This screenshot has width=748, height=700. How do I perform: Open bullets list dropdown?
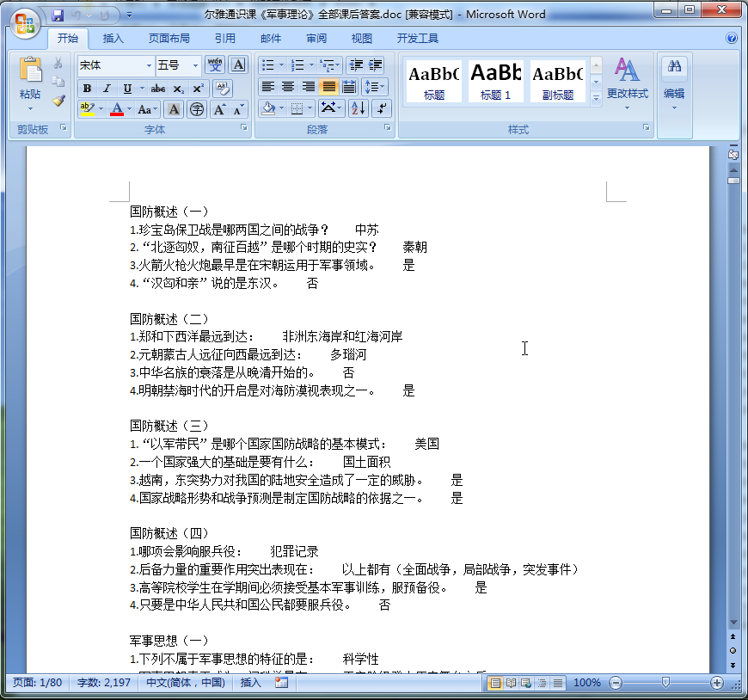(281, 64)
